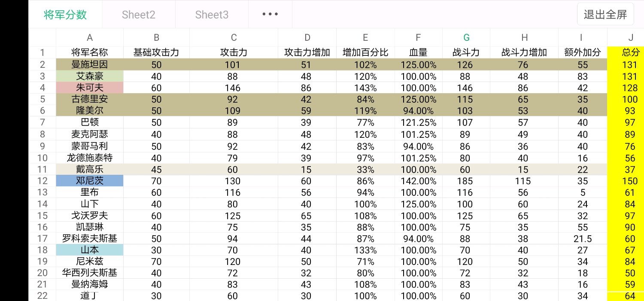This screenshot has height=301, width=644.
Task: Click 额外加分 83 in 艾森豪 row
Action: click(583, 76)
